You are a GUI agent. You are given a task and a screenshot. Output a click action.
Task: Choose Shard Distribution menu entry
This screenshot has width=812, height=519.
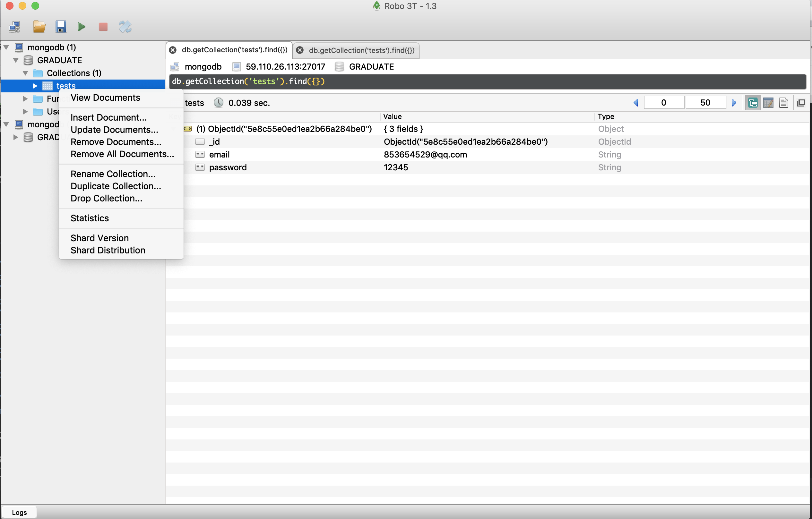point(121,250)
